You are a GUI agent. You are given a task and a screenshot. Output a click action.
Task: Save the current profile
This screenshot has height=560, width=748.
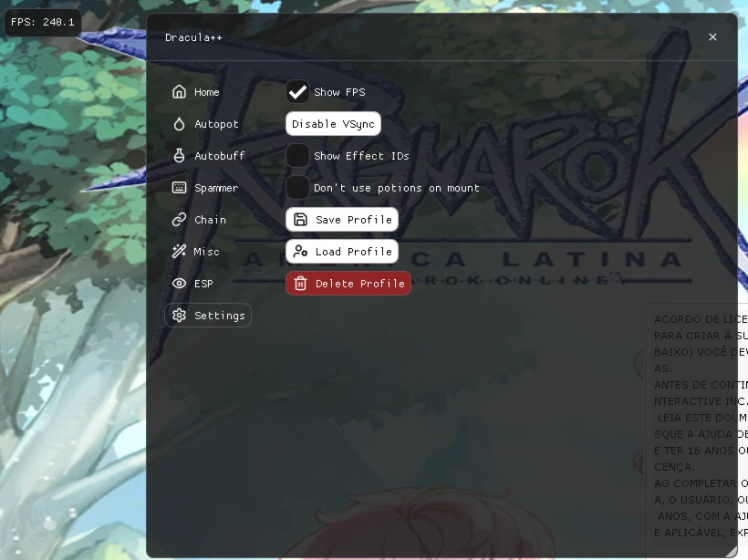(342, 220)
